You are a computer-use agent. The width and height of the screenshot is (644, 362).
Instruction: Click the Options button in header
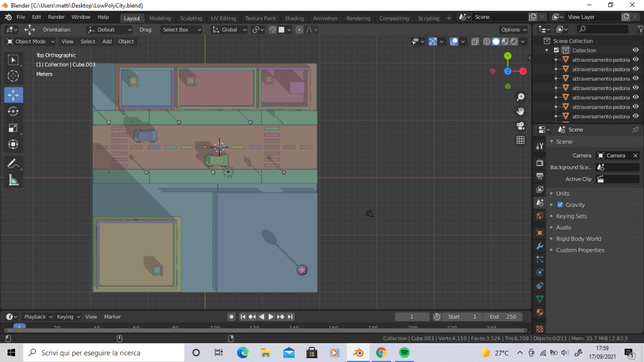514,30
